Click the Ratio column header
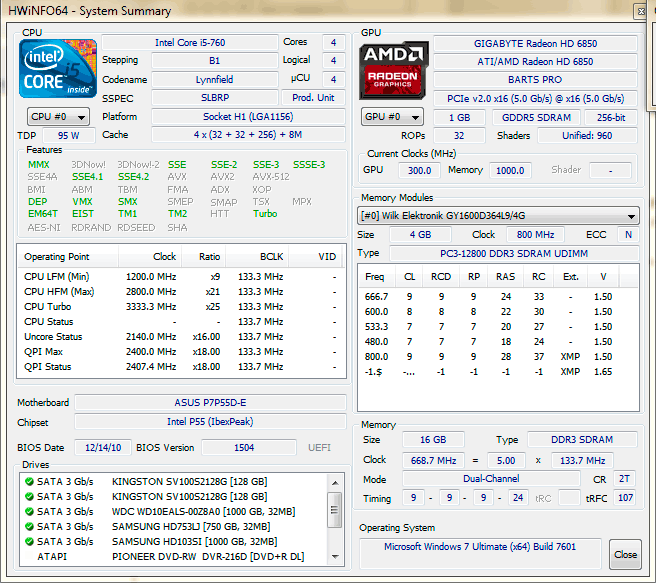The width and height of the screenshot is (656, 583). click(203, 257)
